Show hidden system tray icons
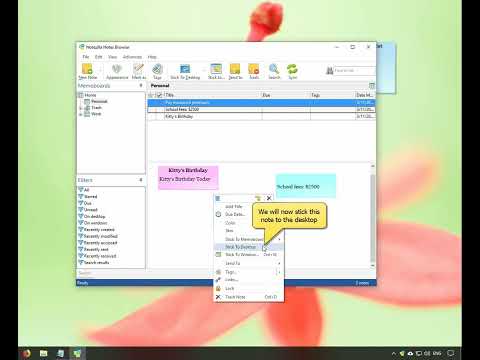Viewport: 480px width, 360px height. [x=394, y=353]
